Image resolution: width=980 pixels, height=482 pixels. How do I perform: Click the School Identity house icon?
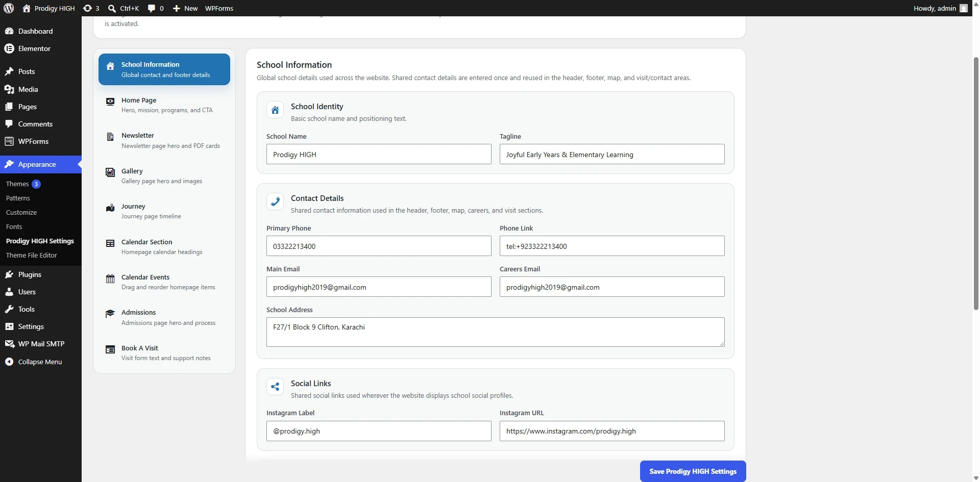coord(275,110)
